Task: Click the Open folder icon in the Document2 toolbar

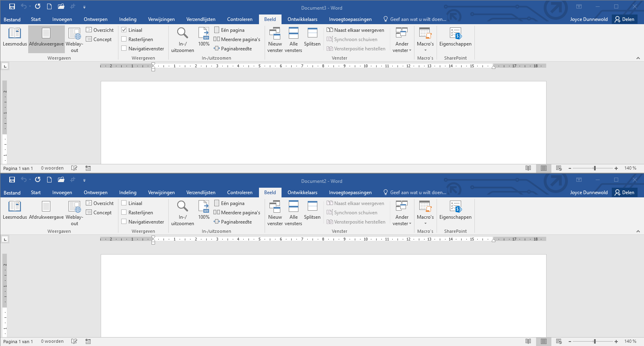Action: point(61,180)
